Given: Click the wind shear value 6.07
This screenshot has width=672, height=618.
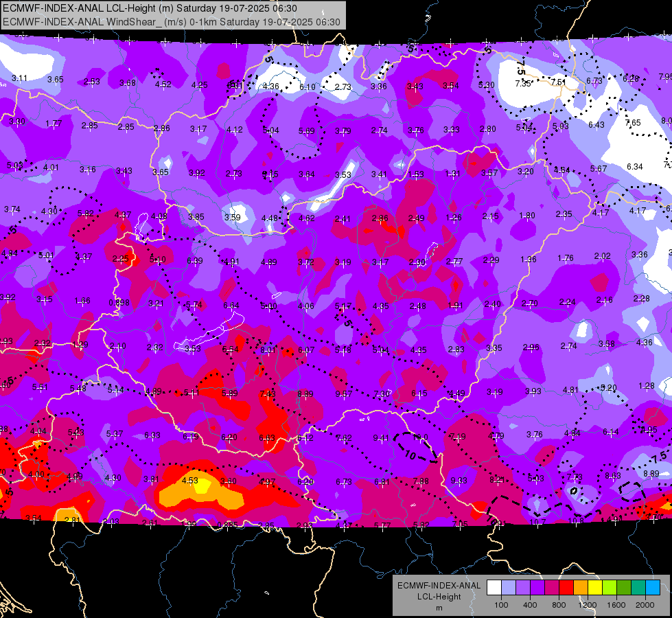Looking at the screenshot, I should [306, 350].
